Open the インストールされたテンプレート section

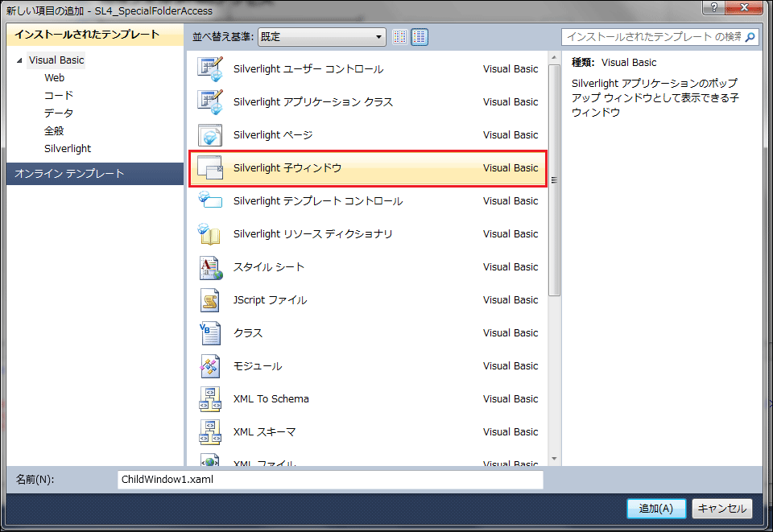[x=95, y=35]
